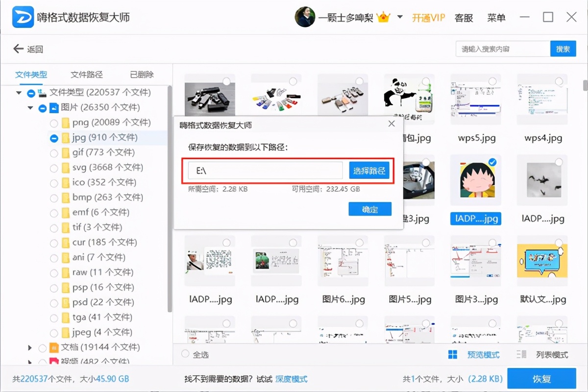Click the blue 恢复 recovery button
This screenshot has height=392, width=588.
tap(543, 378)
